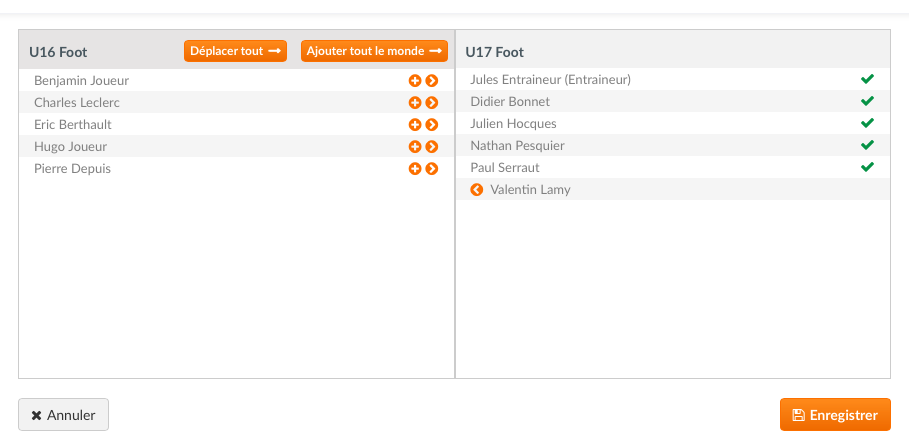Viewport: 909px width, 448px height.
Task: Cancel with the Annuler button
Action: [x=63, y=414]
